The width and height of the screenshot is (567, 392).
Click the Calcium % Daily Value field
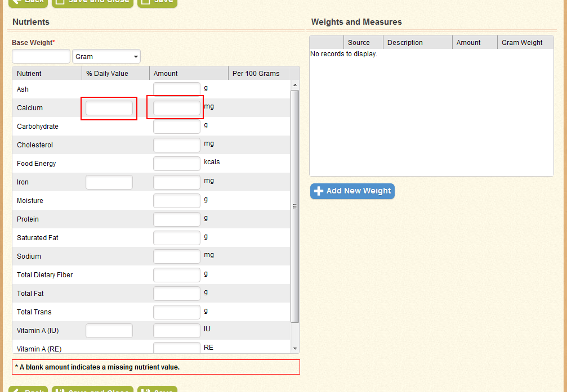[109, 108]
